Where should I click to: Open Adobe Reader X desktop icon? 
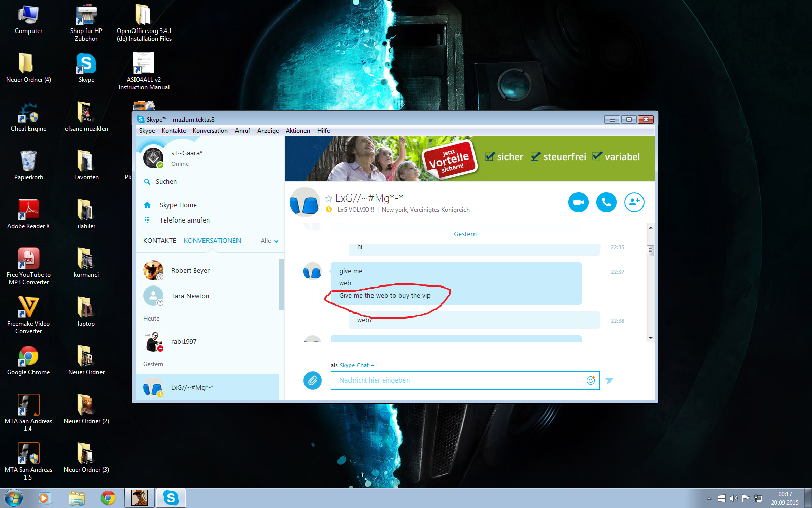pyautogui.click(x=28, y=214)
